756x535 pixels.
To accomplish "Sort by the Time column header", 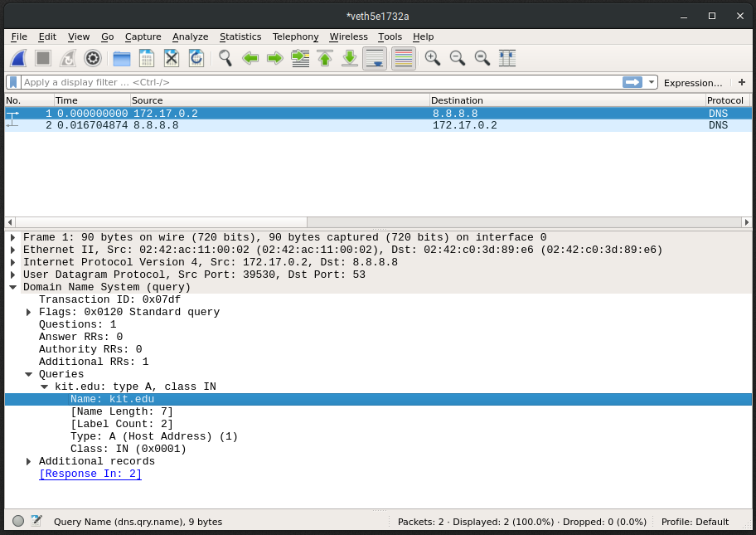I will [x=92, y=100].
